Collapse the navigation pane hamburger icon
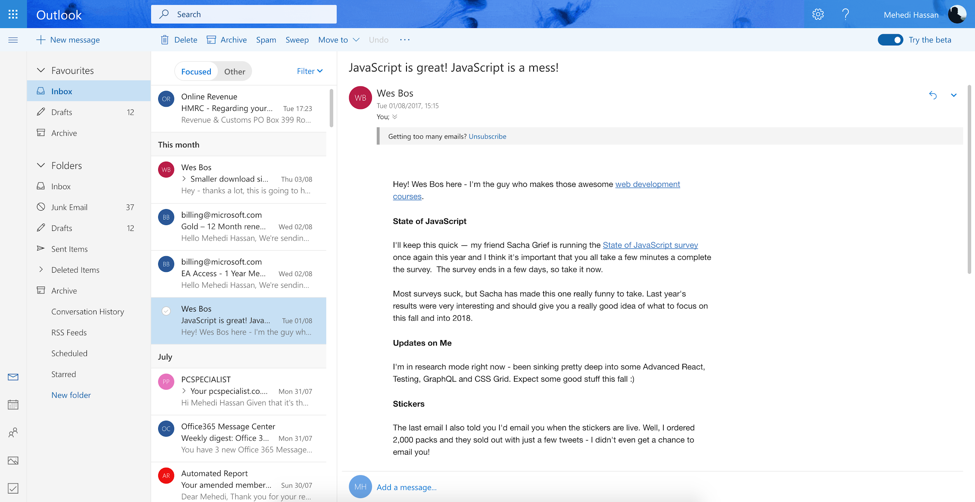 [13, 40]
